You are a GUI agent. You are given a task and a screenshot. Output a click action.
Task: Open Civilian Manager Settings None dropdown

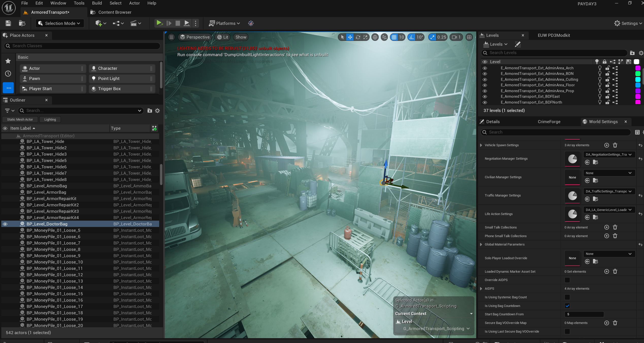point(609,173)
